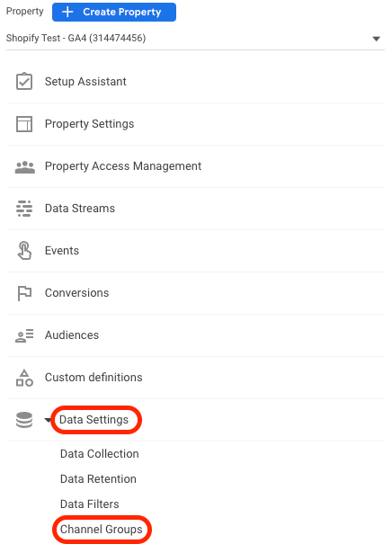Select Data Retention settings
Screen dimensions: 392x544
98,478
